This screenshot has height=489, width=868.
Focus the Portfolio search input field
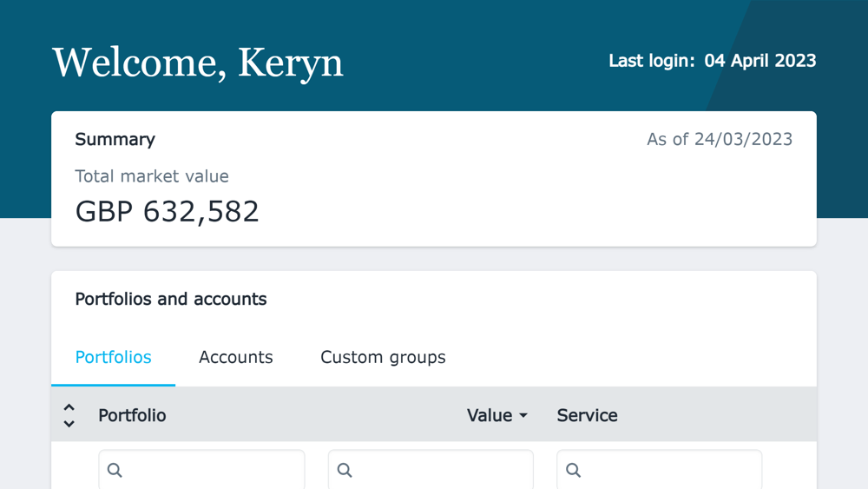[213, 470]
